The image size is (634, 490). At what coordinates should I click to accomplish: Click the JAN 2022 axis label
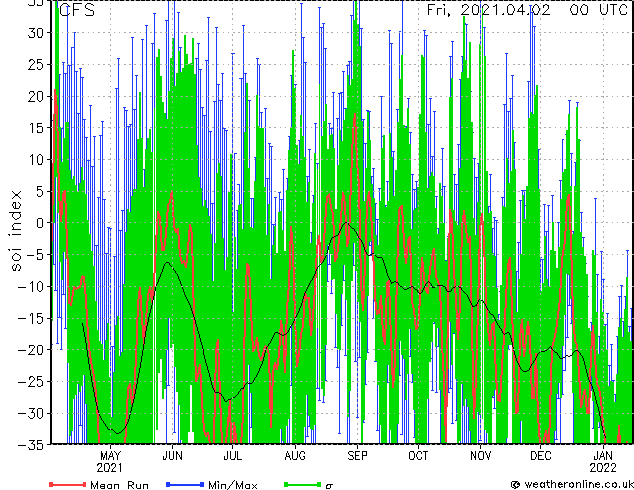(x=603, y=462)
